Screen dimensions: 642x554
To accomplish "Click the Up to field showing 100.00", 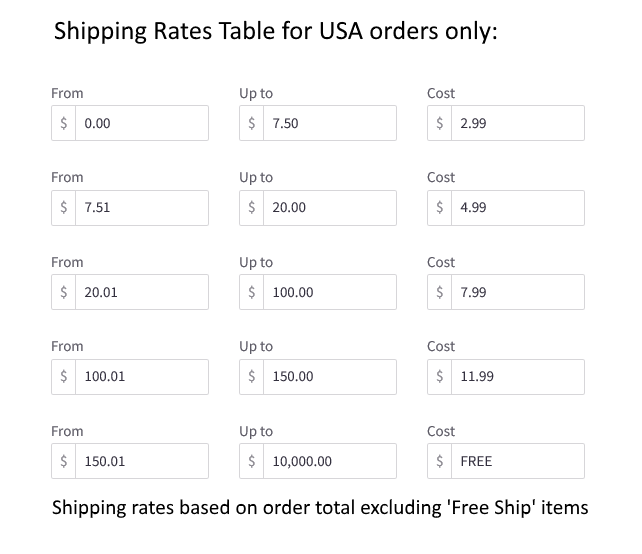I will (330, 293).
